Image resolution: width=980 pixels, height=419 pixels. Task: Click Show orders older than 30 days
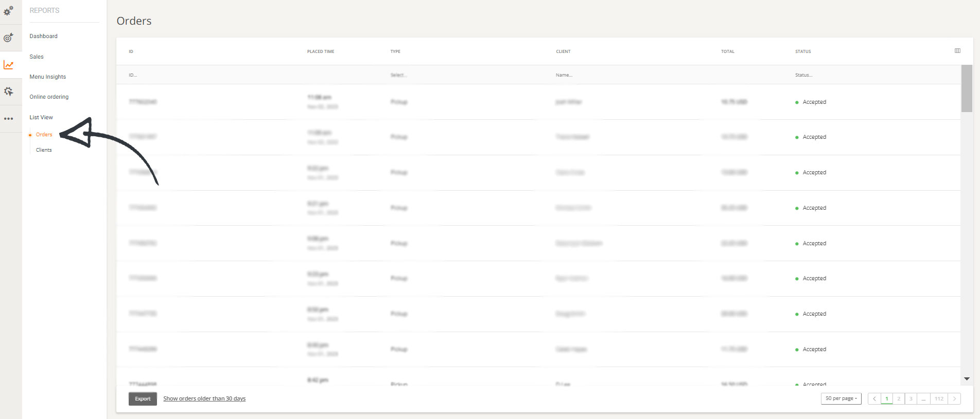click(204, 398)
